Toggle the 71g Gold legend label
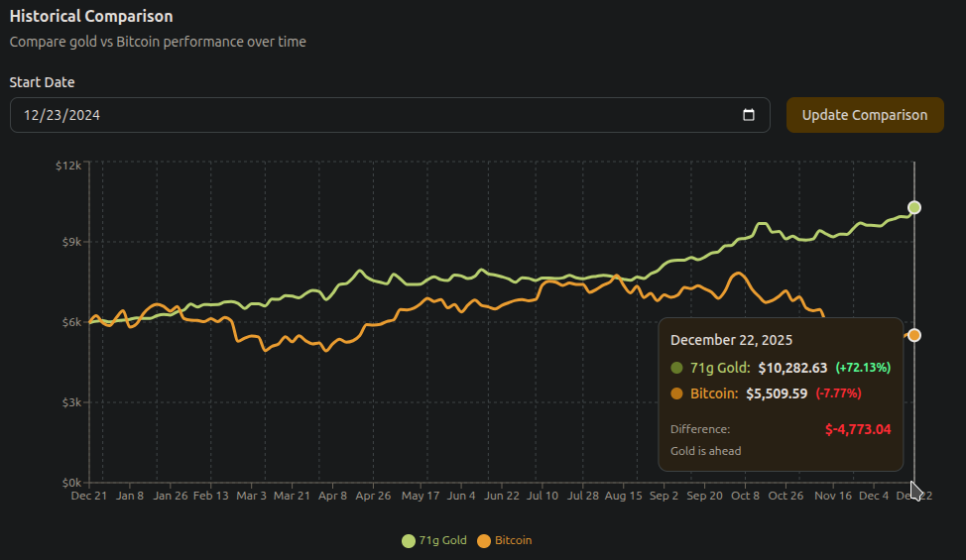 coord(441,540)
